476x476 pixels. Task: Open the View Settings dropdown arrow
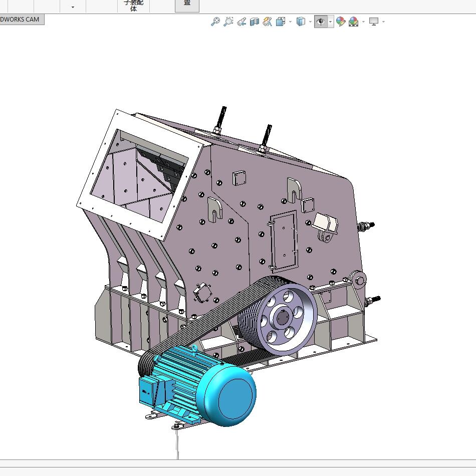383,22
